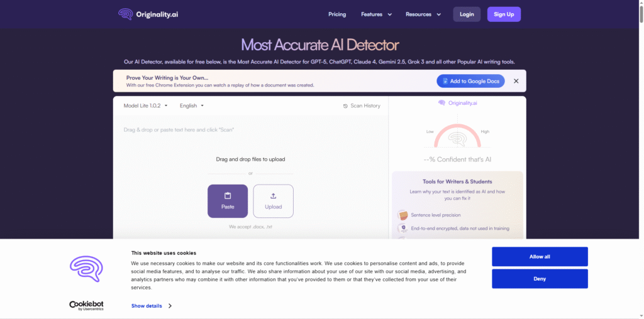Click the Cookiebot by Usercentrics logo
The image size is (644, 319).
[86, 305]
